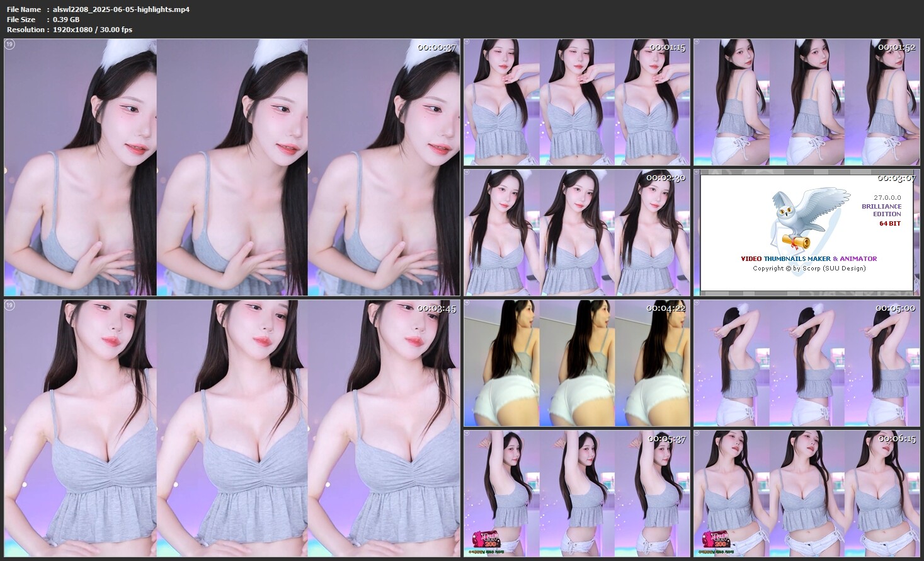Viewport: 924px width, 561px height.
Task: Click the version number 27.0.0.0
Action: (x=887, y=197)
